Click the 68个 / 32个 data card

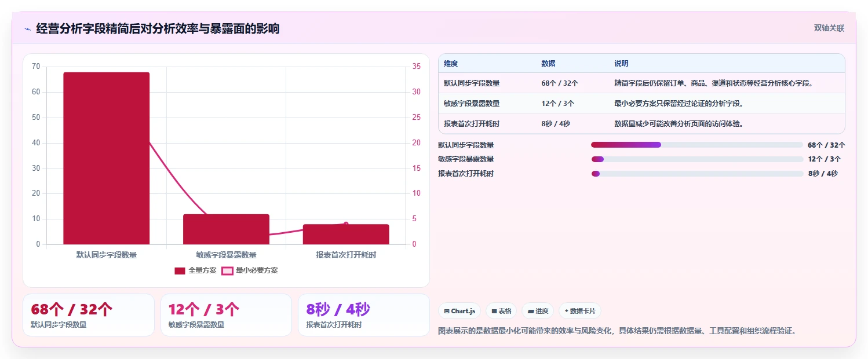[x=89, y=315]
